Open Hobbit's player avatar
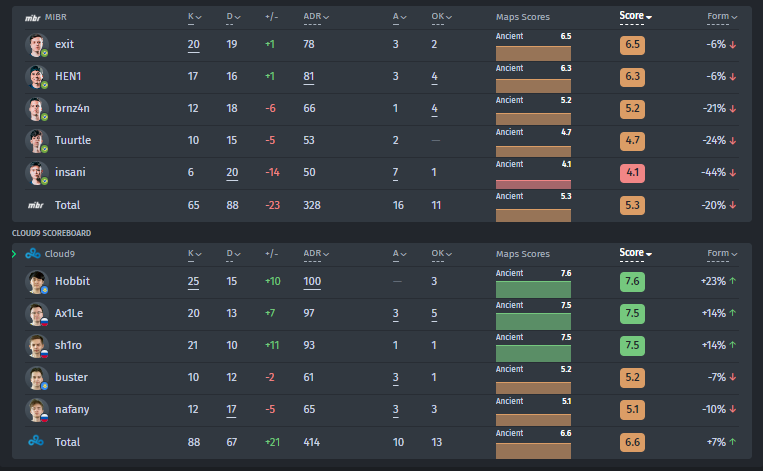Screen dimensions: 763x471 (36, 282)
